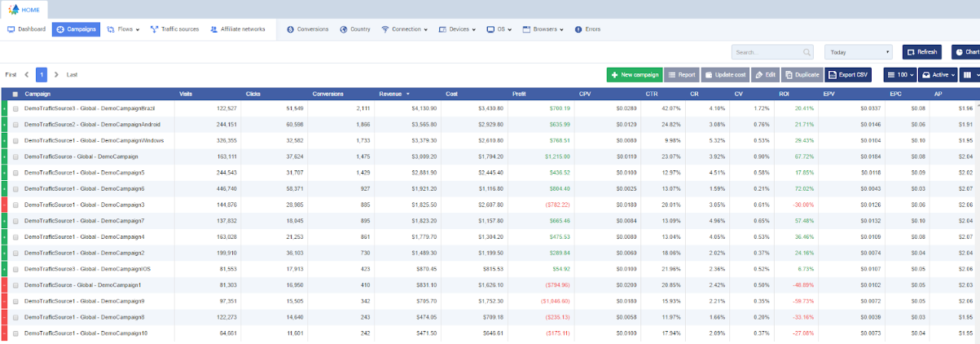Click the DemoTrafficSource - Global - DemoCampaign1 row name

83,285
